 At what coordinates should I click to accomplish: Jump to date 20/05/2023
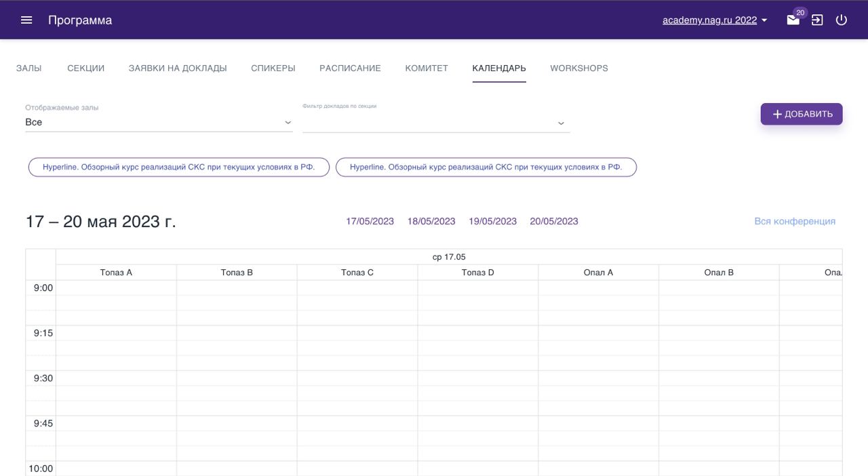click(x=553, y=221)
